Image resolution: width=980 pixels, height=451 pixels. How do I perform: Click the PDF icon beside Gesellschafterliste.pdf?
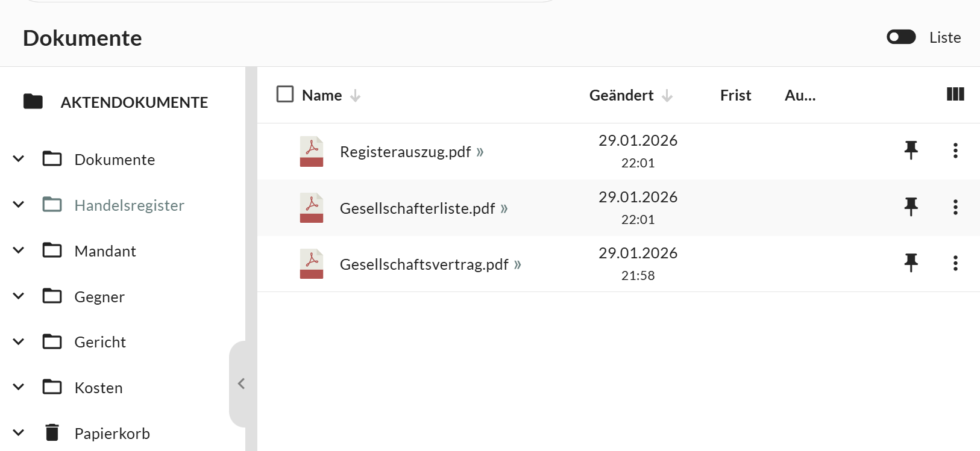point(312,208)
